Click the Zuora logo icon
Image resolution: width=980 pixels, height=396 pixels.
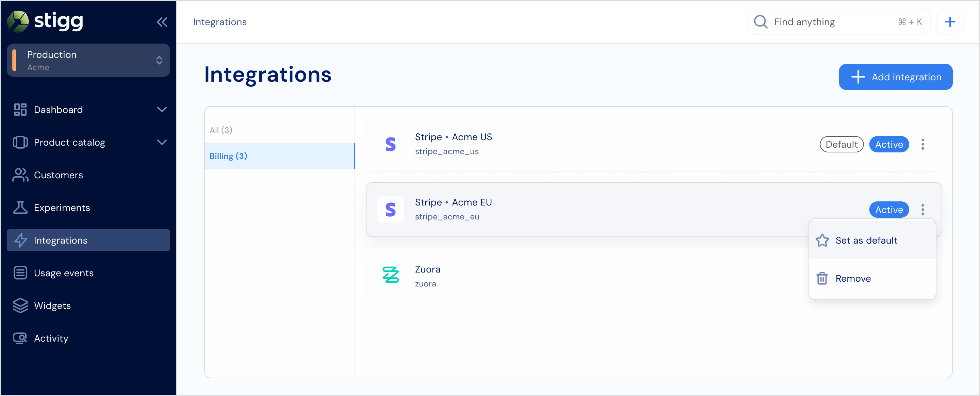pos(390,275)
